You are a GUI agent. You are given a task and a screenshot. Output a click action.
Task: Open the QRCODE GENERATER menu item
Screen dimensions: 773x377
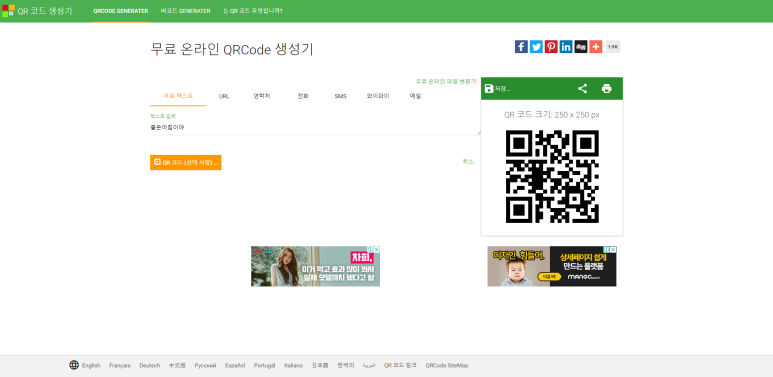click(120, 11)
